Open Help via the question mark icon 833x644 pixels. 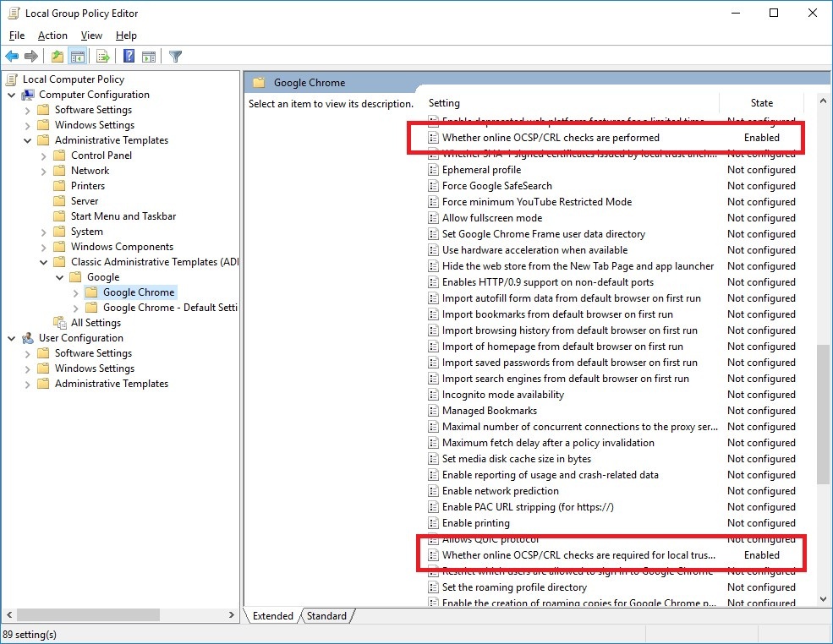click(129, 56)
